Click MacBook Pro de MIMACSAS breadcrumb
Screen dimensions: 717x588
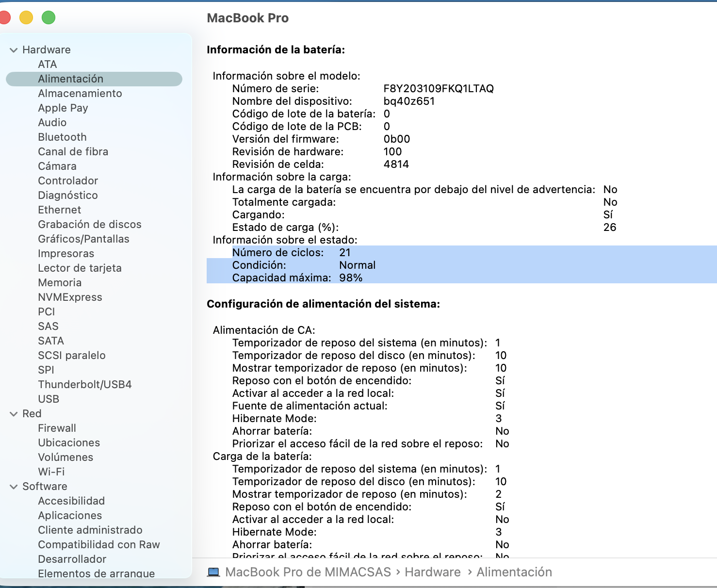308,572
